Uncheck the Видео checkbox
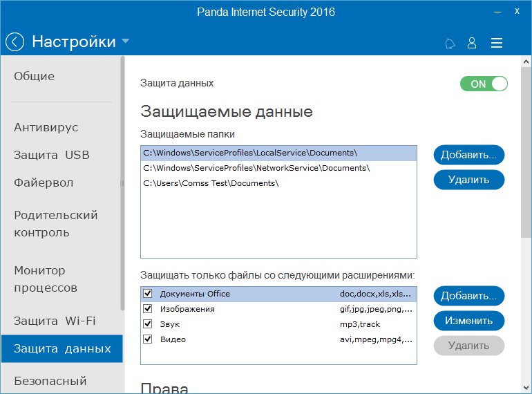The width and height of the screenshot is (532, 394). (148, 339)
